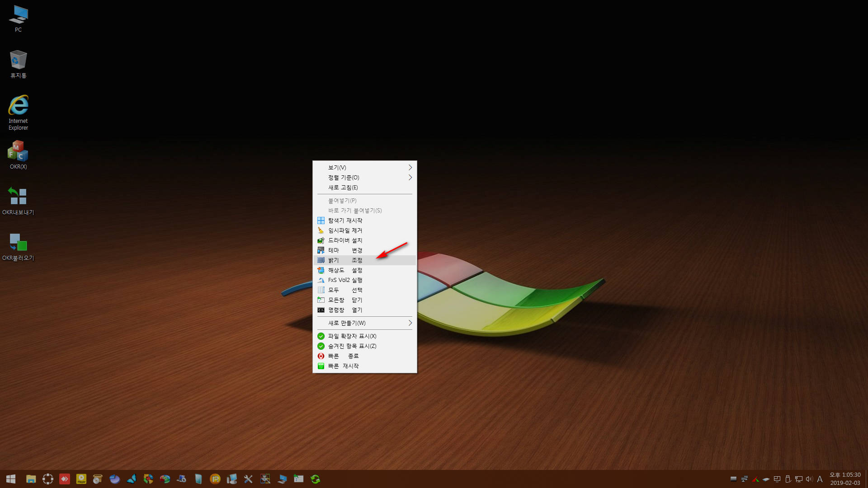This screenshot has height=488, width=868.
Task: Click the taskbar clock showing 1:05:30
Action: 845,479
